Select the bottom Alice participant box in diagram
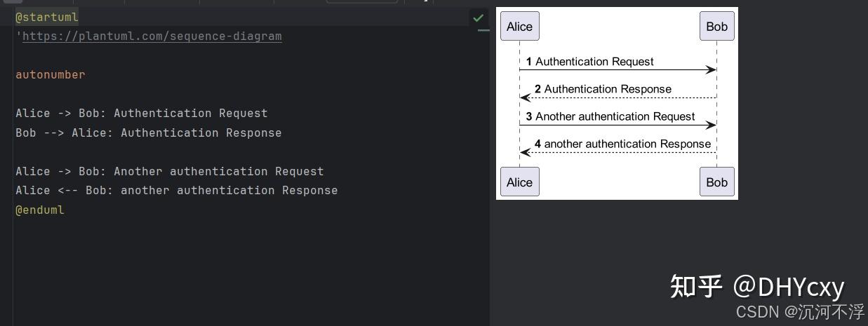 click(x=519, y=182)
